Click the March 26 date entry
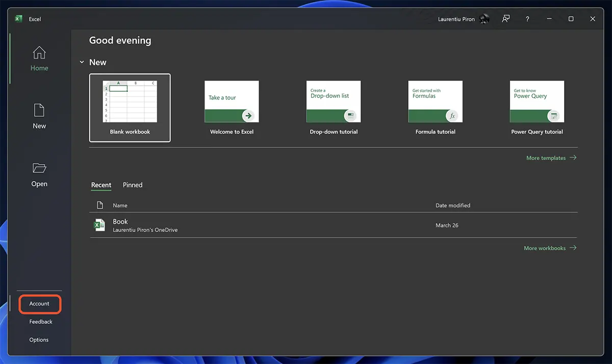 (447, 225)
